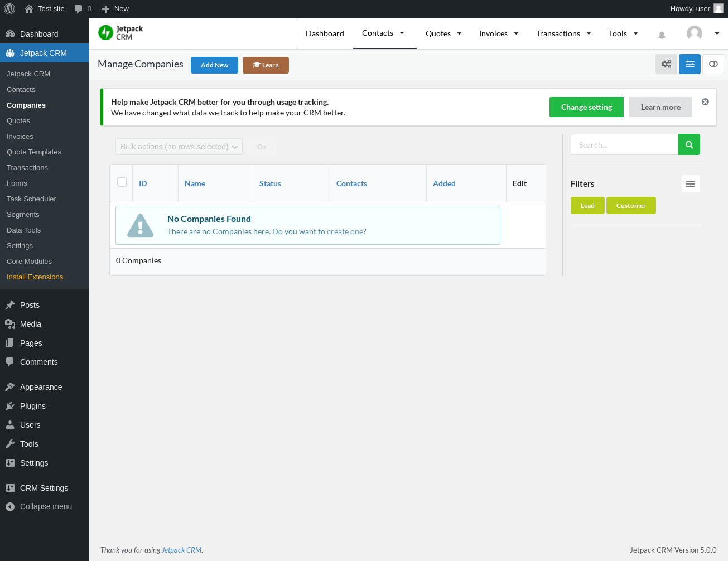Click the Change setting button

coord(586,107)
